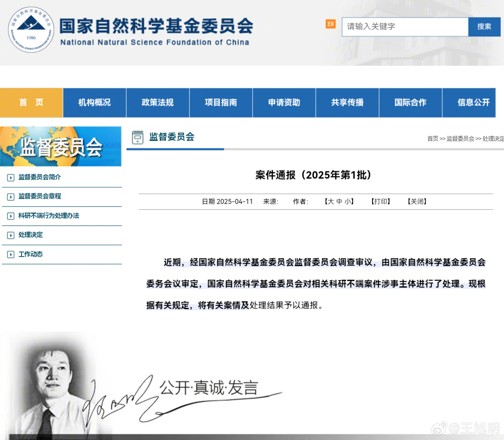
Task: Set font size to 大
Action: 331,202
